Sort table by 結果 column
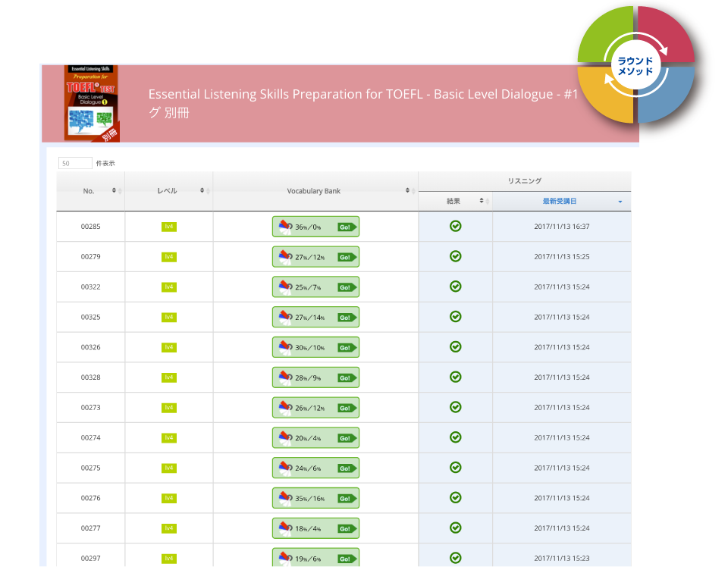 (x=456, y=201)
